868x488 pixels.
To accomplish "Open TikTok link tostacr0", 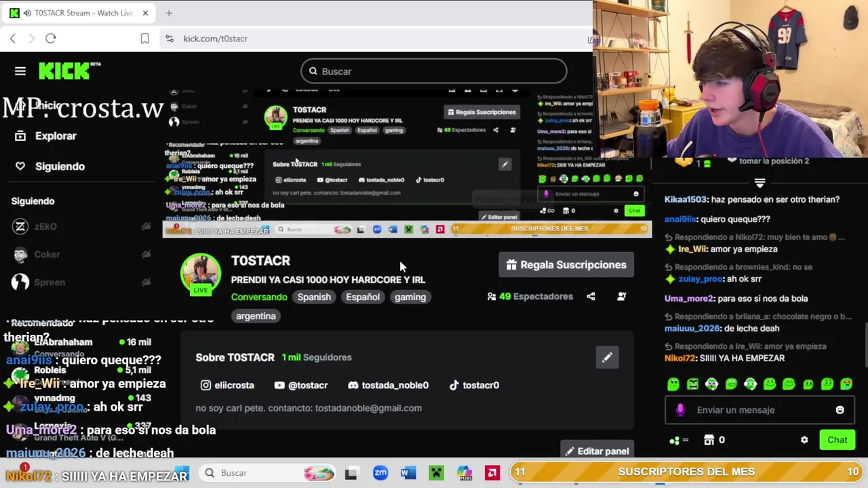I will (474, 385).
